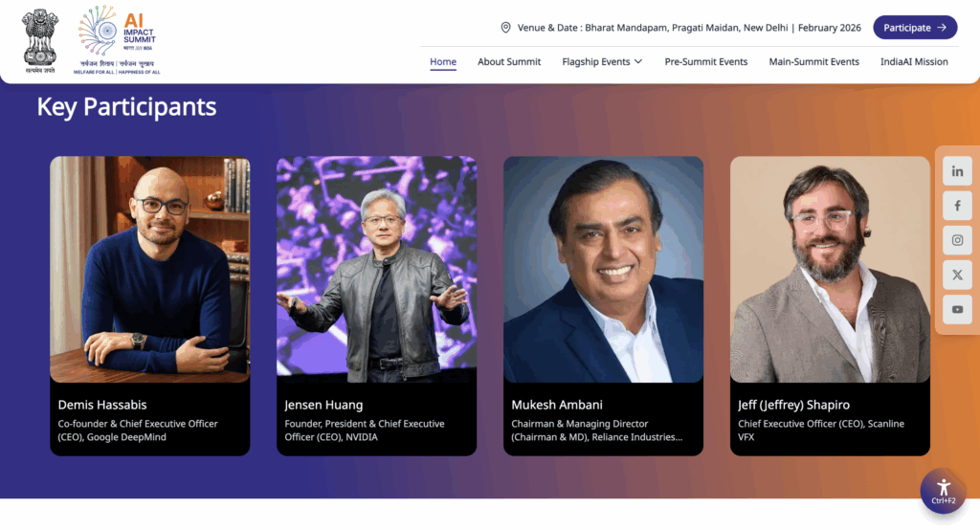Open the X (Twitter) social icon
The width and height of the screenshot is (980, 530).
pos(957,275)
